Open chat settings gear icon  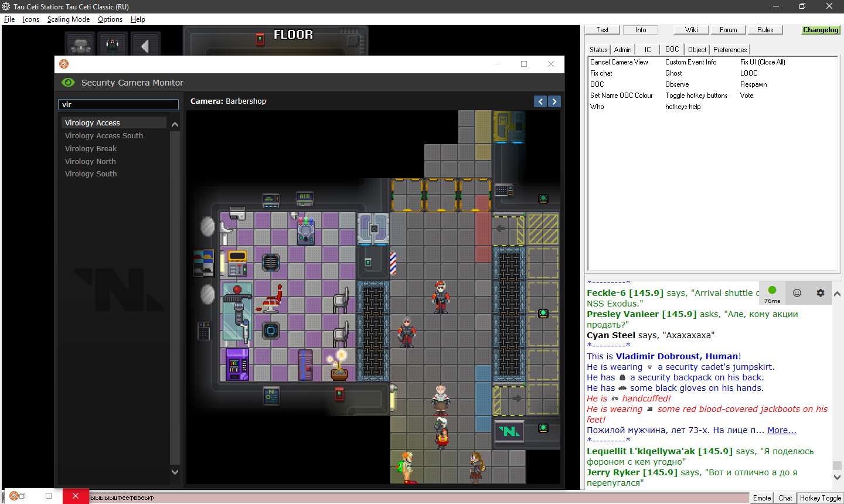(x=820, y=293)
